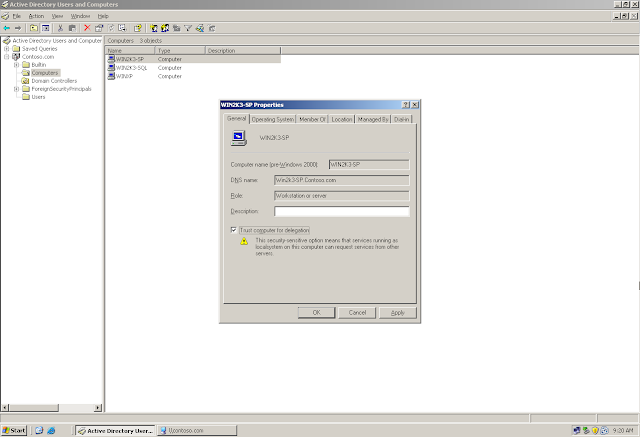Click the DNS name field
The height and width of the screenshot is (437, 640).
click(342, 180)
